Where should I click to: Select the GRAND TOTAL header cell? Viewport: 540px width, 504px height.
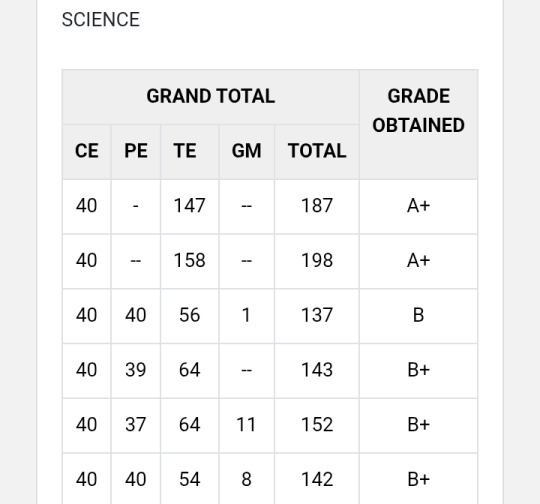pyautogui.click(x=211, y=97)
